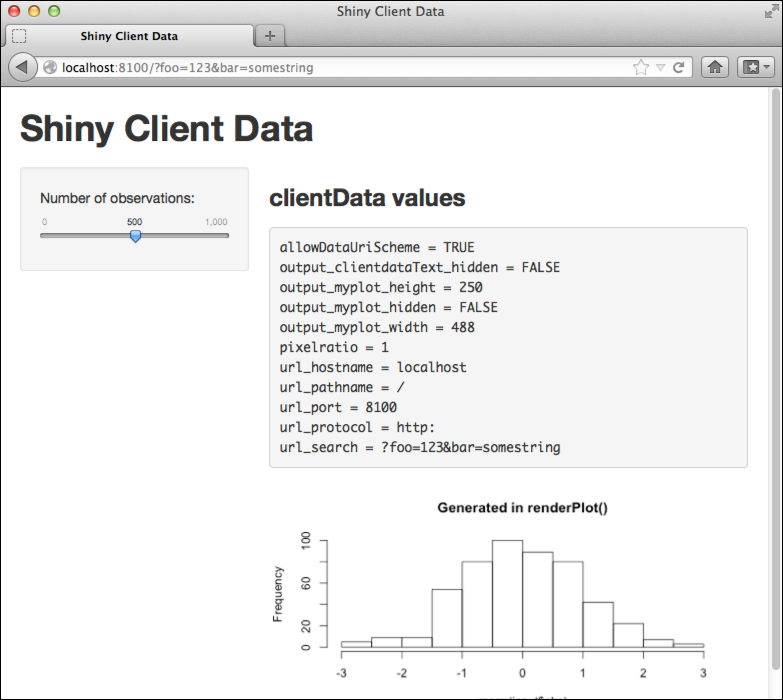Select the Shiny Client Data tab

click(x=129, y=36)
